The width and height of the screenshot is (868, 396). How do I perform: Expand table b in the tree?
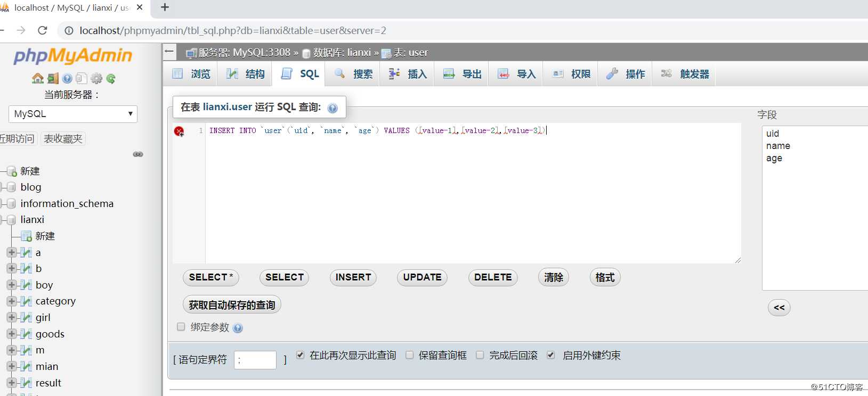click(x=11, y=268)
